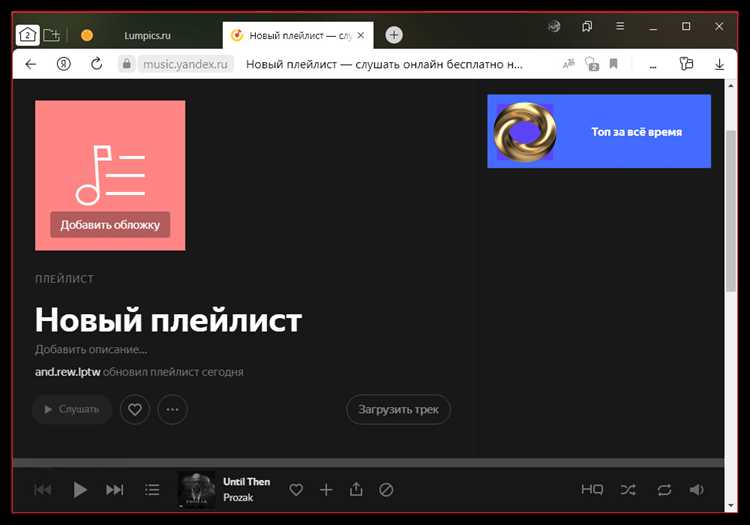This screenshot has height=525, width=750.
Task: Reload the page
Action: pos(97,64)
